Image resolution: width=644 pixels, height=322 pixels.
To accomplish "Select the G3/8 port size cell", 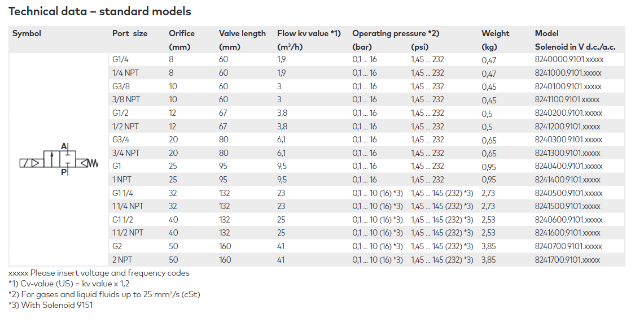I will 121,86.
